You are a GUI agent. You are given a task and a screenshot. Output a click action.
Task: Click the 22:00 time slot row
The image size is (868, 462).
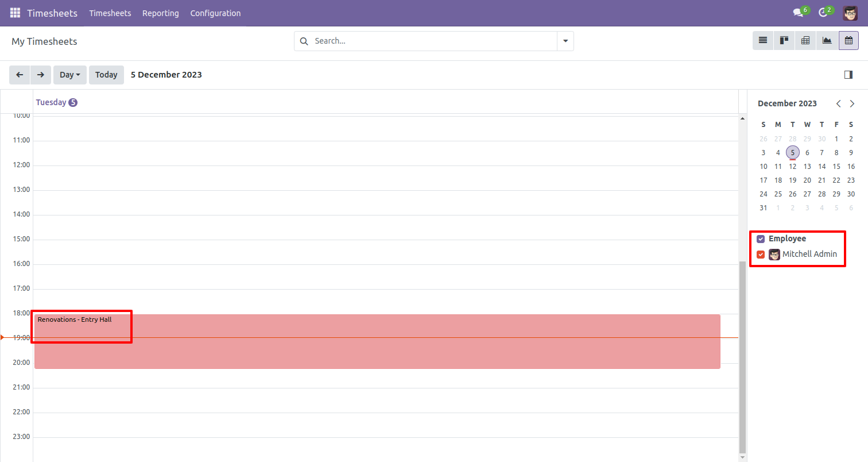pyautogui.click(x=386, y=425)
